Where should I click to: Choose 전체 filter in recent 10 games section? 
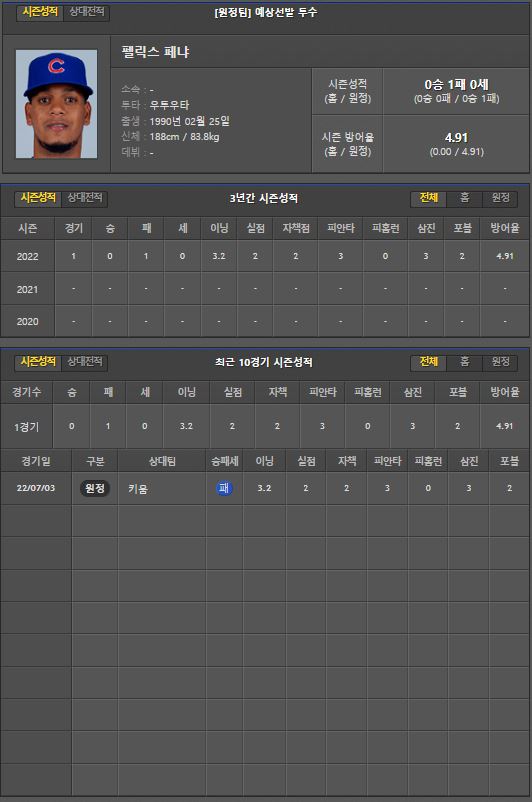tap(429, 363)
